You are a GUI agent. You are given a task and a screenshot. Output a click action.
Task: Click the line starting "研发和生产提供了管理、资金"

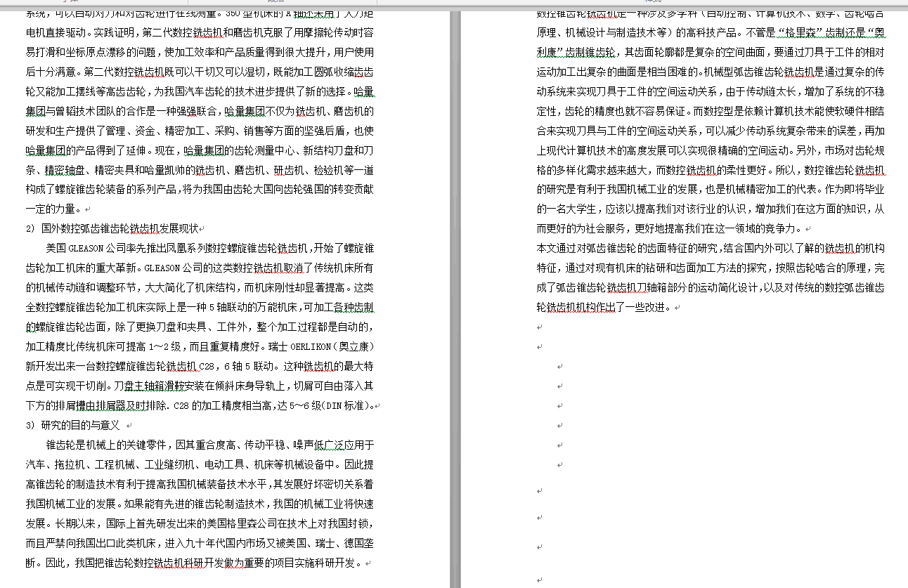click(200, 130)
